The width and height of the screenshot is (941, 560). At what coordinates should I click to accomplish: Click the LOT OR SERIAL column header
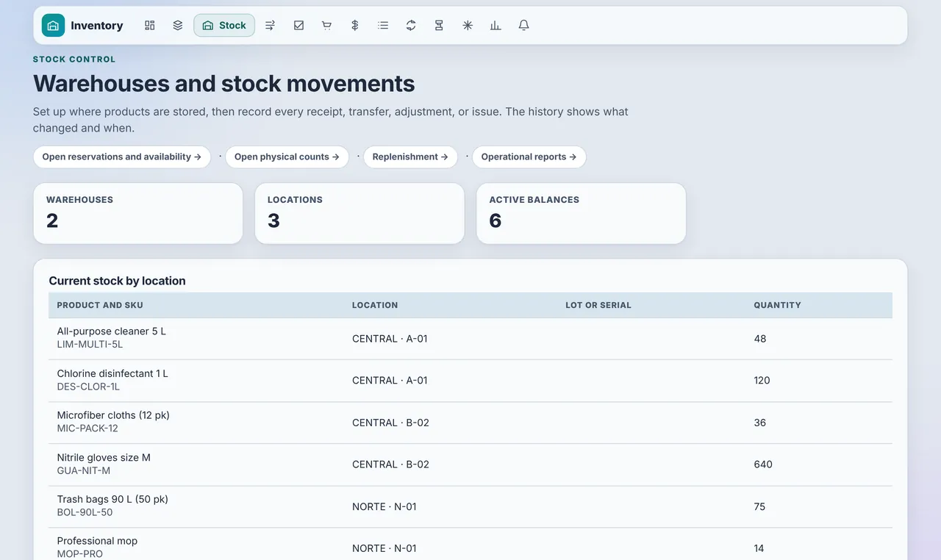(x=598, y=305)
